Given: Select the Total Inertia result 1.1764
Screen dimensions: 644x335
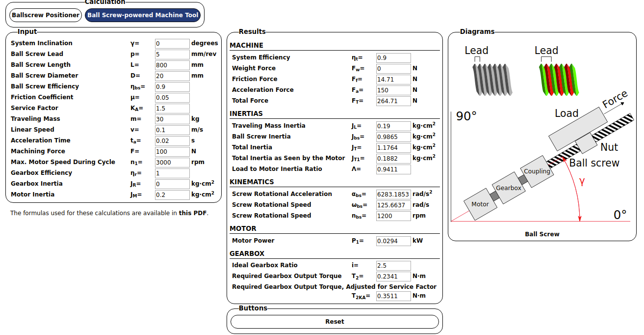Looking at the screenshot, I should click(x=393, y=148).
